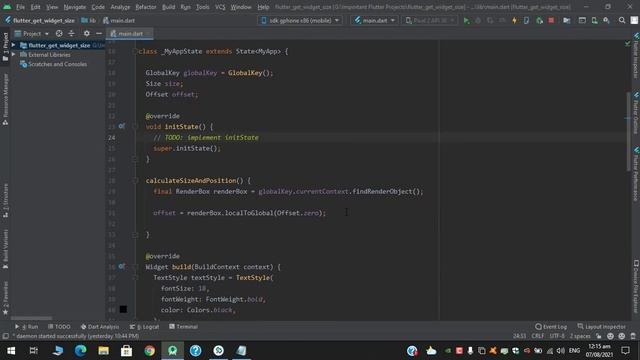Open SDK Manager icon in toolbar
640x360 pixels.
click(607, 20)
